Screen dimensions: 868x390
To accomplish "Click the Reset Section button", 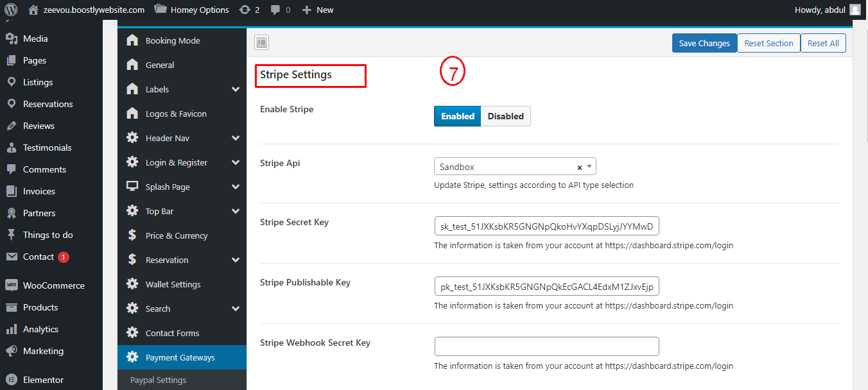I will [768, 43].
